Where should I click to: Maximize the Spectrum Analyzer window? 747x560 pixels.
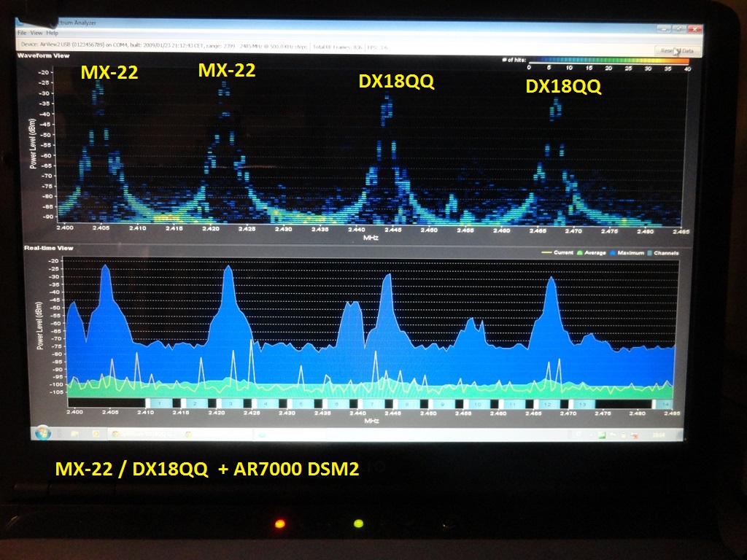678,29
